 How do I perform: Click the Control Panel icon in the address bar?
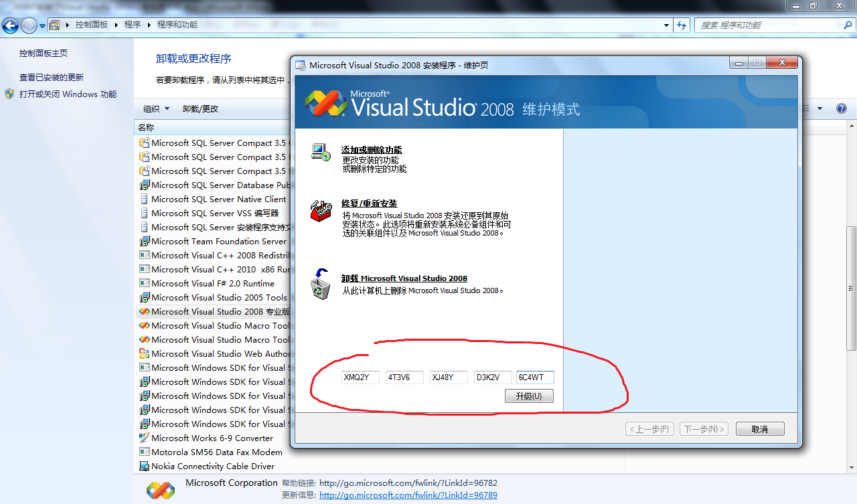click(55, 25)
